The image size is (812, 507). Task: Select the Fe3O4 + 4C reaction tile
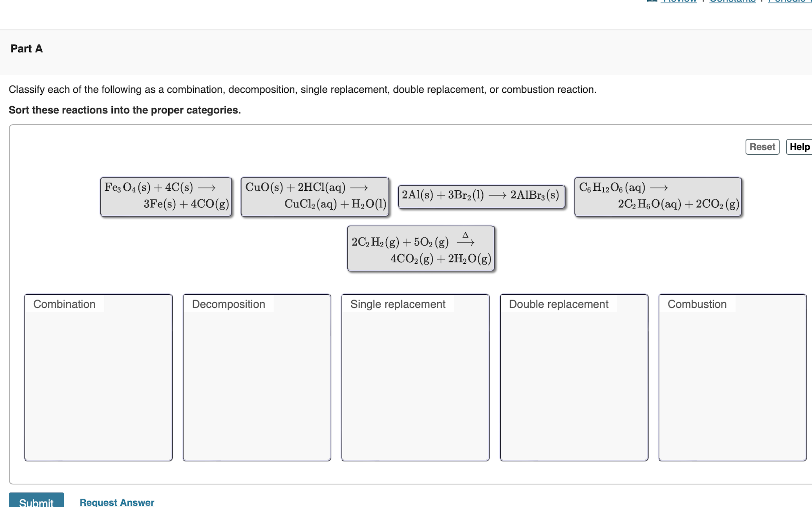(x=166, y=196)
